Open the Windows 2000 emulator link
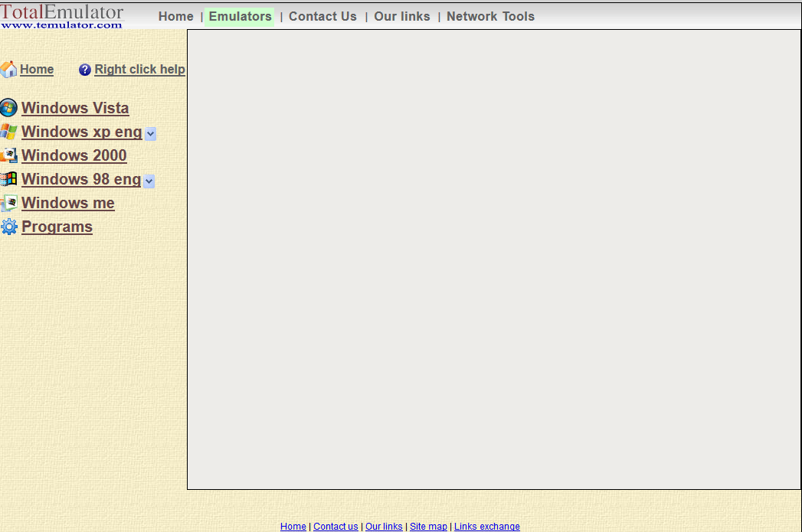This screenshot has width=802, height=532. 74,155
